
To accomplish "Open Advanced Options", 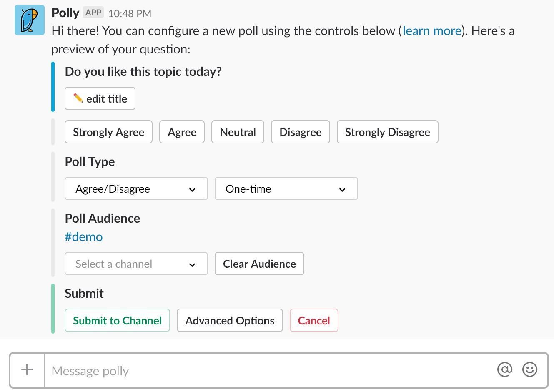I will [x=230, y=321].
